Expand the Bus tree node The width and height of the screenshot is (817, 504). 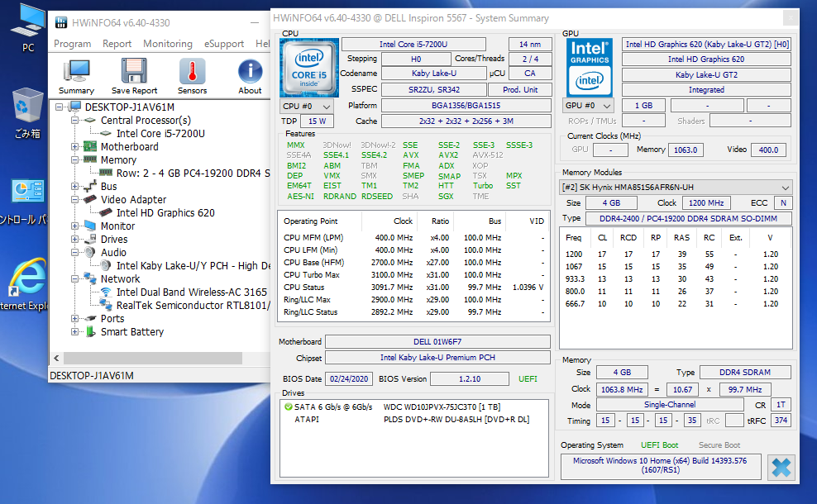coord(74,187)
